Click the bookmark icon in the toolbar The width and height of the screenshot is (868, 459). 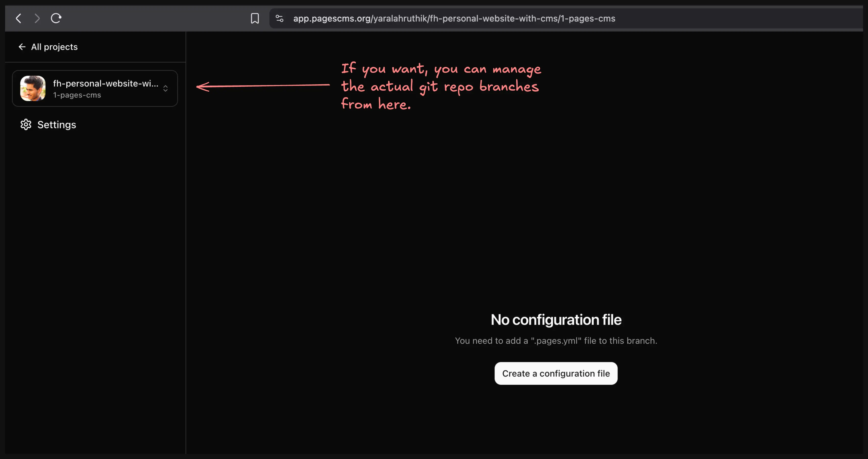pos(255,18)
